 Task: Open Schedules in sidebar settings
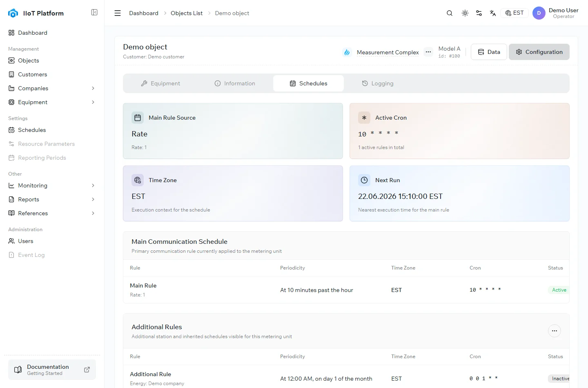click(52, 130)
